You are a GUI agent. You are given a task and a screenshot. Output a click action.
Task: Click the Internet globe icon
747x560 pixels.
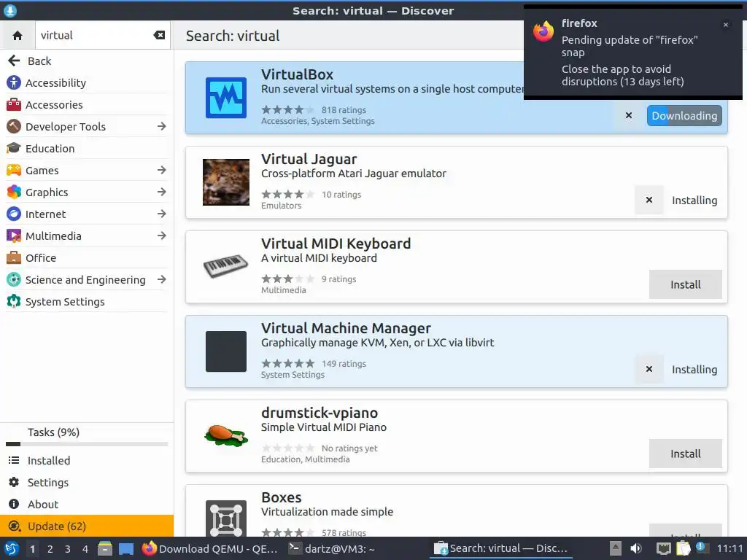14,214
